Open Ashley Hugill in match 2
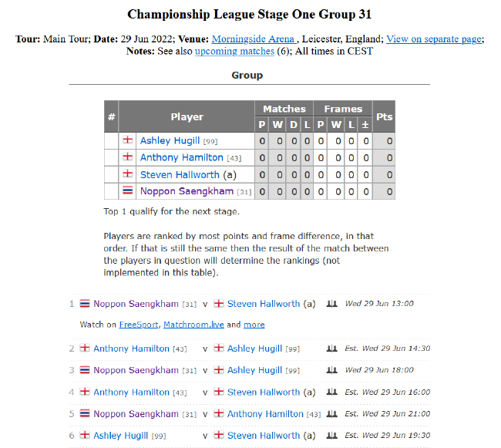 (x=254, y=349)
